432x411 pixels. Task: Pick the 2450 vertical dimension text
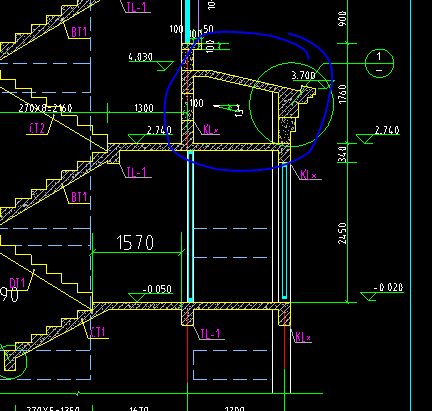pos(342,233)
